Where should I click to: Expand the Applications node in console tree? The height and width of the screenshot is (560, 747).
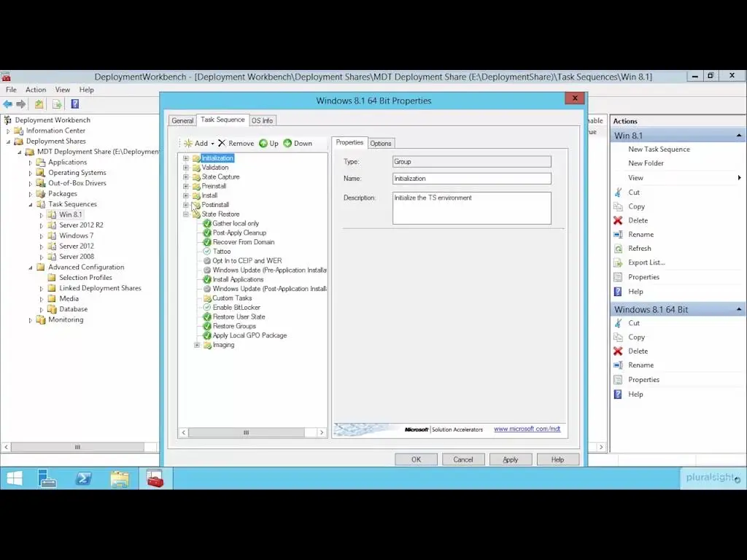pyautogui.click(x=31, y=163)
